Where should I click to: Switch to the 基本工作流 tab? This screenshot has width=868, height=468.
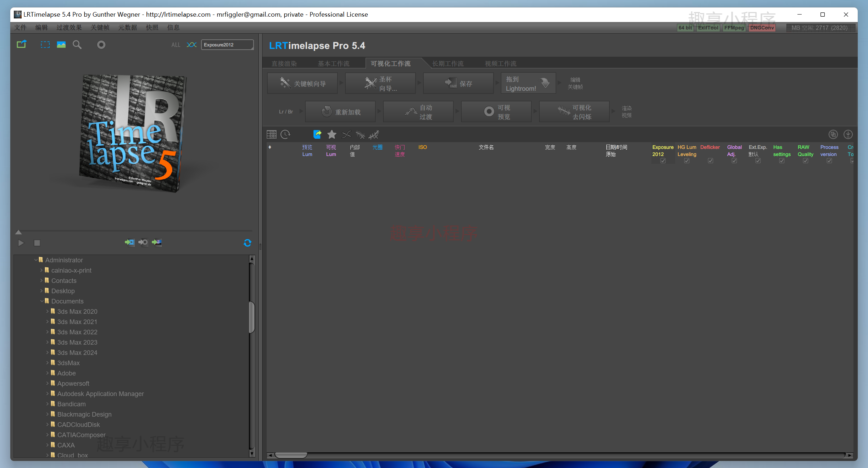tap(334, 63)
